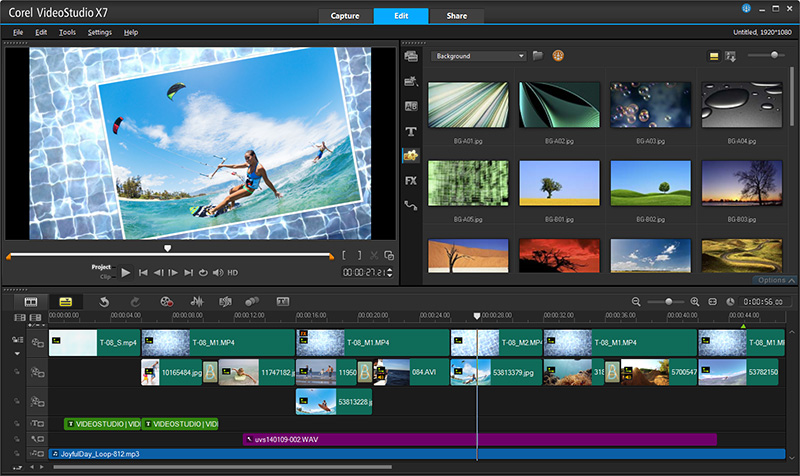Open the Settings menu
The image size is (800, 476).
(99, 32)
